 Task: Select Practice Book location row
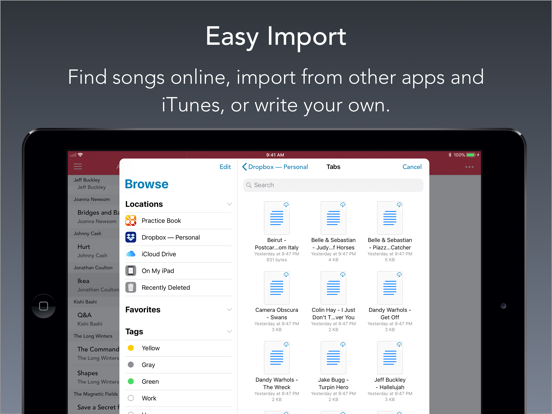[178, 221]
